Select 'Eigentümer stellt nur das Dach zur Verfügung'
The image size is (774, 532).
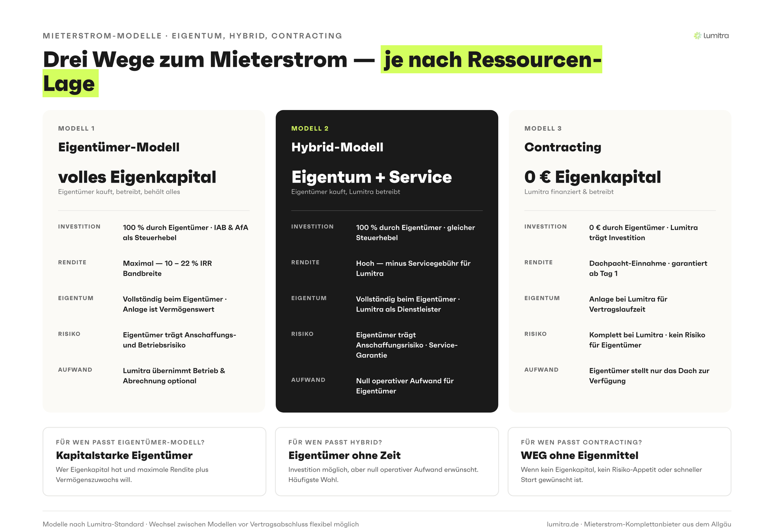[649, 376]
